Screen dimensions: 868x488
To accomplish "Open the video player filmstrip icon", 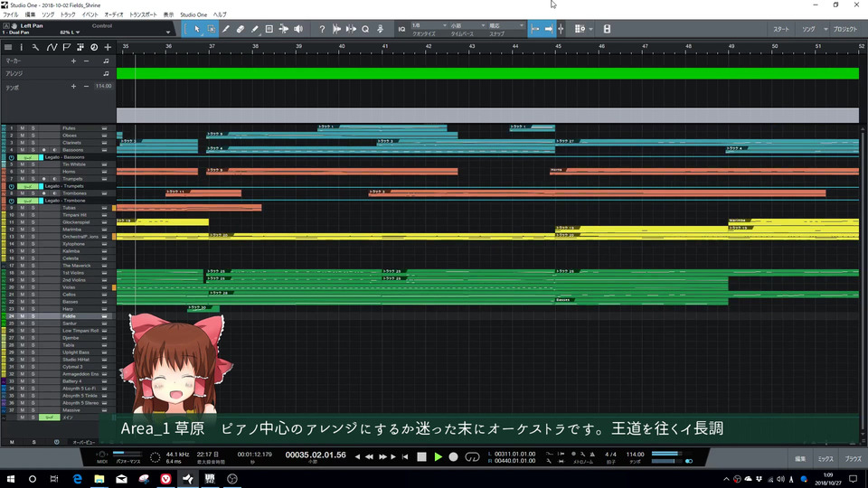I will (x=607, y=29).
